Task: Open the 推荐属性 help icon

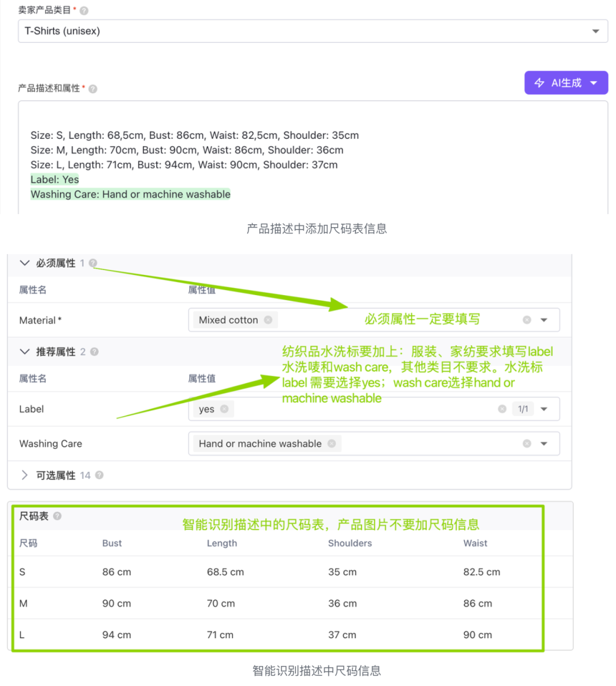Action: tap(95, 352)
